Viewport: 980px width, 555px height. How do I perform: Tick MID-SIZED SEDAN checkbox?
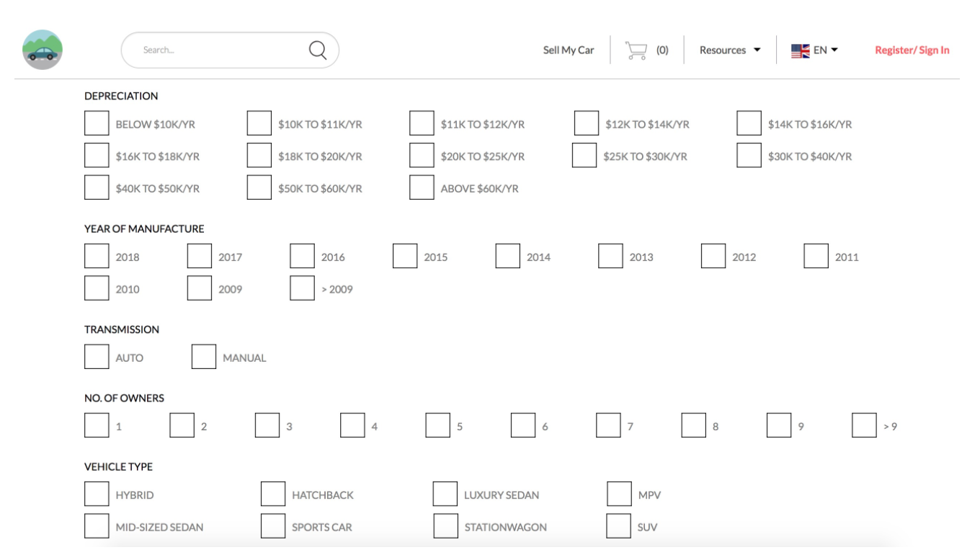(97, 526)
